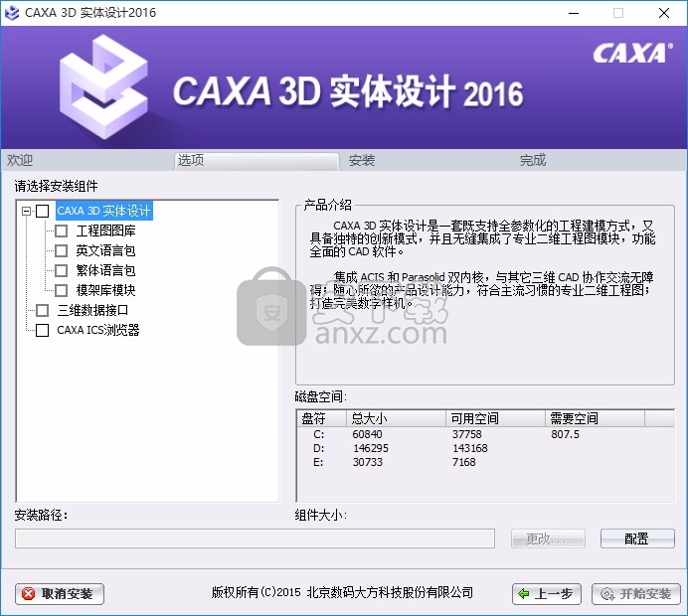This screenshot has height=616, width=688.
Task: Click the 可用空间 column header
Action: tap(496, 418)
